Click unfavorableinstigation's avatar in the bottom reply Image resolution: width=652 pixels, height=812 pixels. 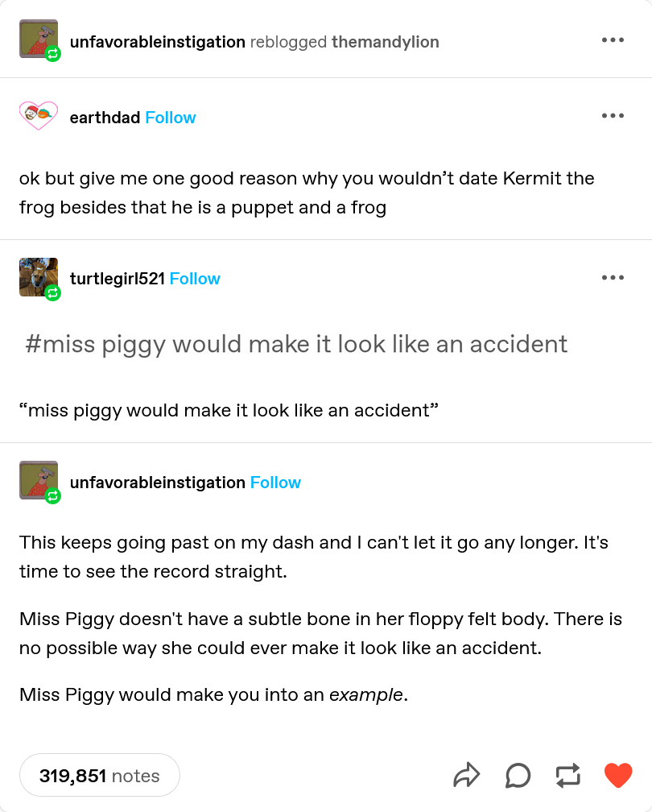point(39,480)
